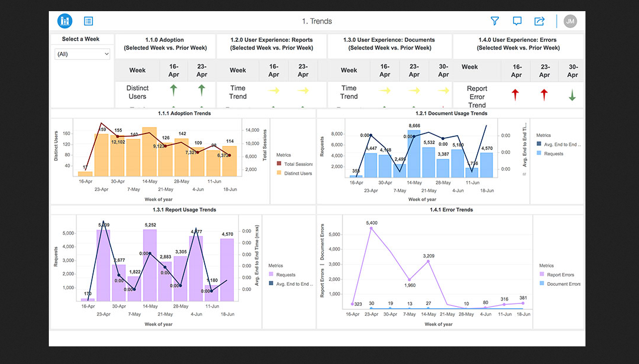The image size is (639, 364).
Task: Open the blue dashboard view icon
Action: 65,21
